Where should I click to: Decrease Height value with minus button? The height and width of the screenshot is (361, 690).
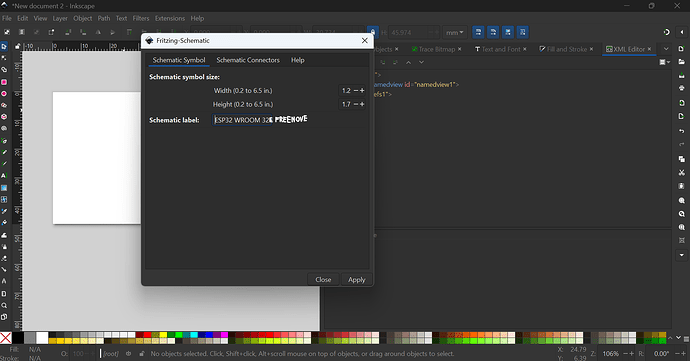356,104
